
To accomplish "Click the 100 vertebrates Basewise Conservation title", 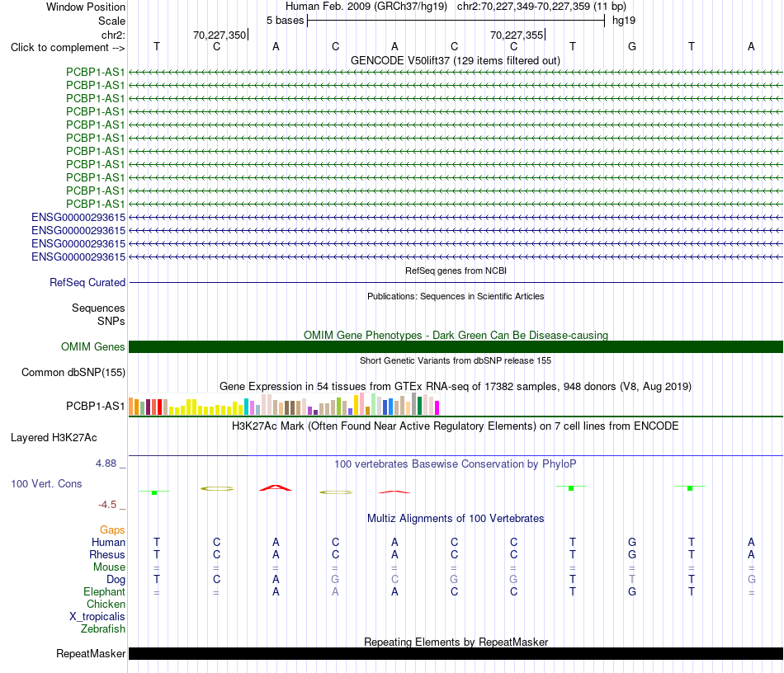I will (456, 464).
